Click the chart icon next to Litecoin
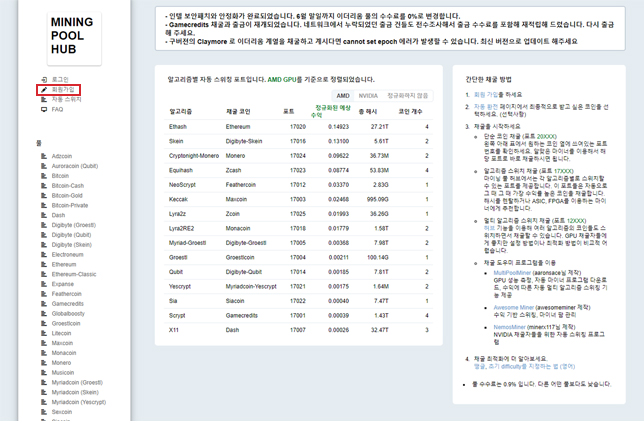 (x=44, y=333)
